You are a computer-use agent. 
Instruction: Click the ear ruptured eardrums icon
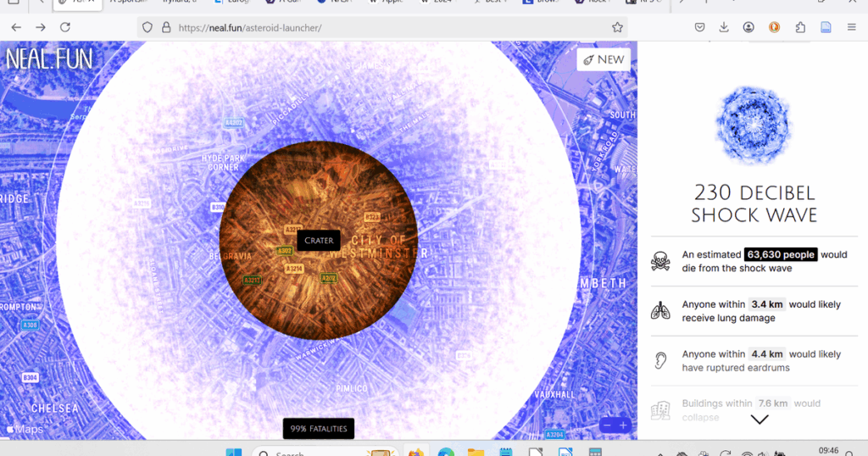[x=660, y=361]
